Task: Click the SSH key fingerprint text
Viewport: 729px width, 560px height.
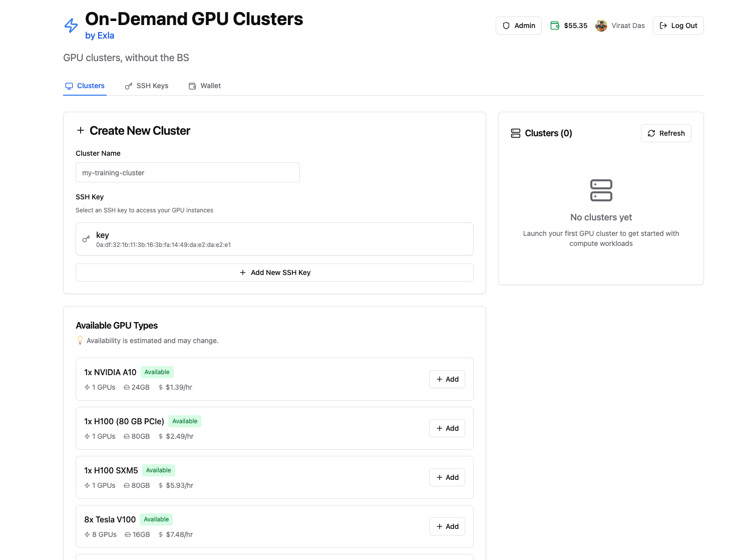Action: coord(163,245)
